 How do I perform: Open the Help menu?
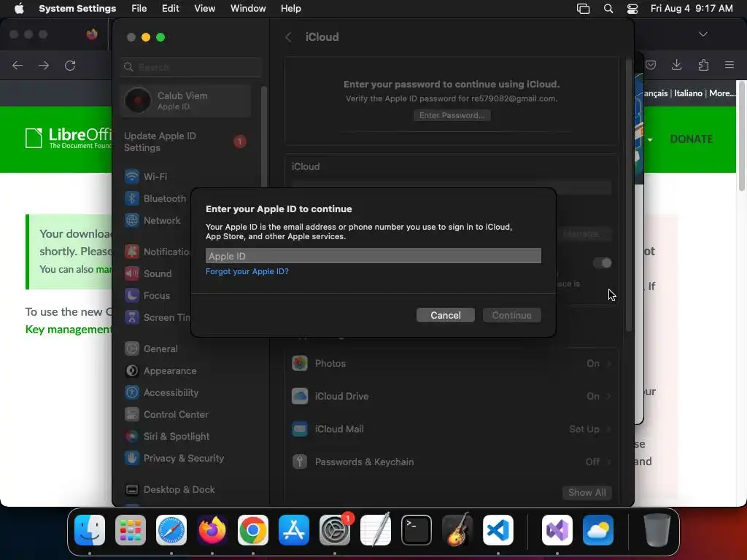coord(290,9)
